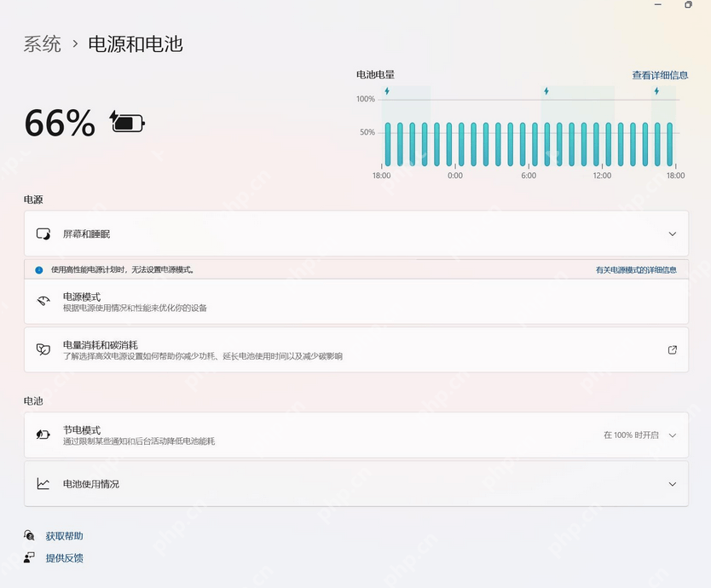Click the 电量消耗和碳消耗 row title
Viewport: 711px width, 588px height.
pyautogui.click(x=101, y=345)
